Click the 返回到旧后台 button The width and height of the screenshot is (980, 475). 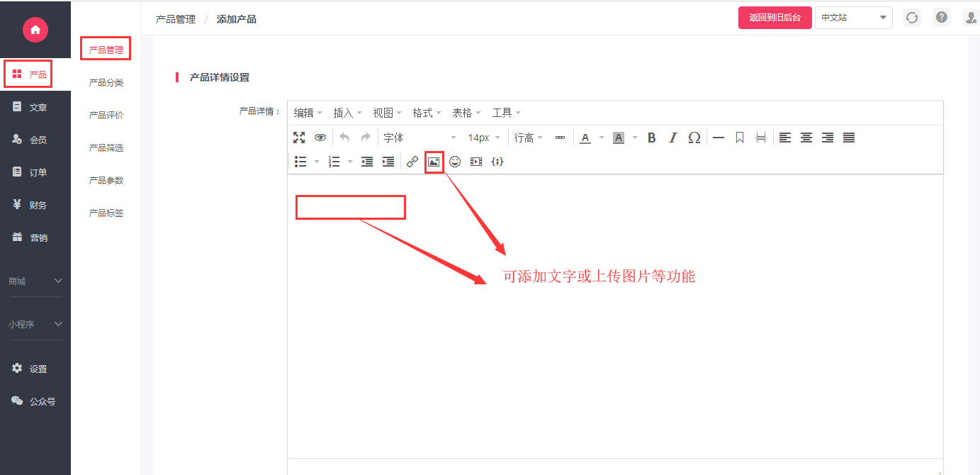tap(775, 18)
